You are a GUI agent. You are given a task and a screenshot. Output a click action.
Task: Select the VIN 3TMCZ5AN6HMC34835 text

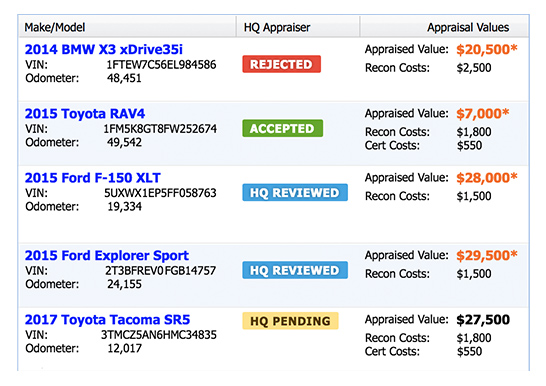click(x=159, y=335)
